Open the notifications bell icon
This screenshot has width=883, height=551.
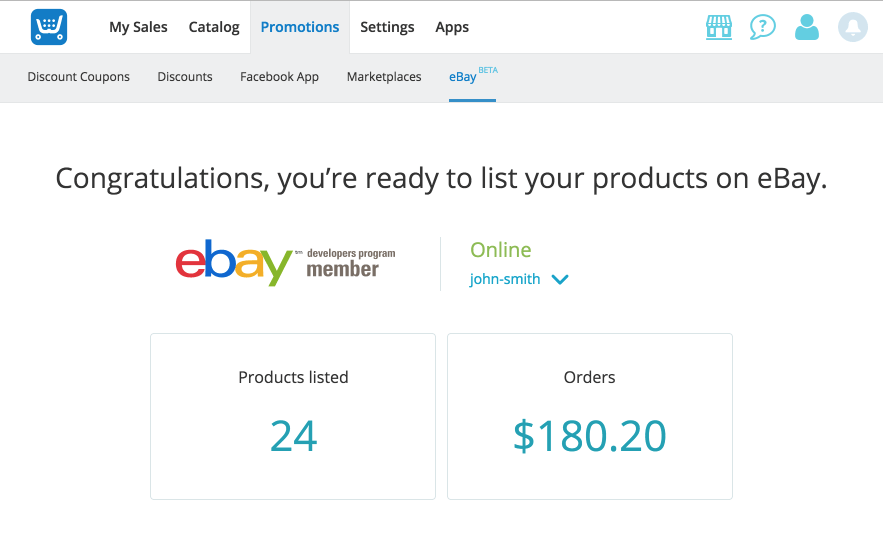point(853,27)
